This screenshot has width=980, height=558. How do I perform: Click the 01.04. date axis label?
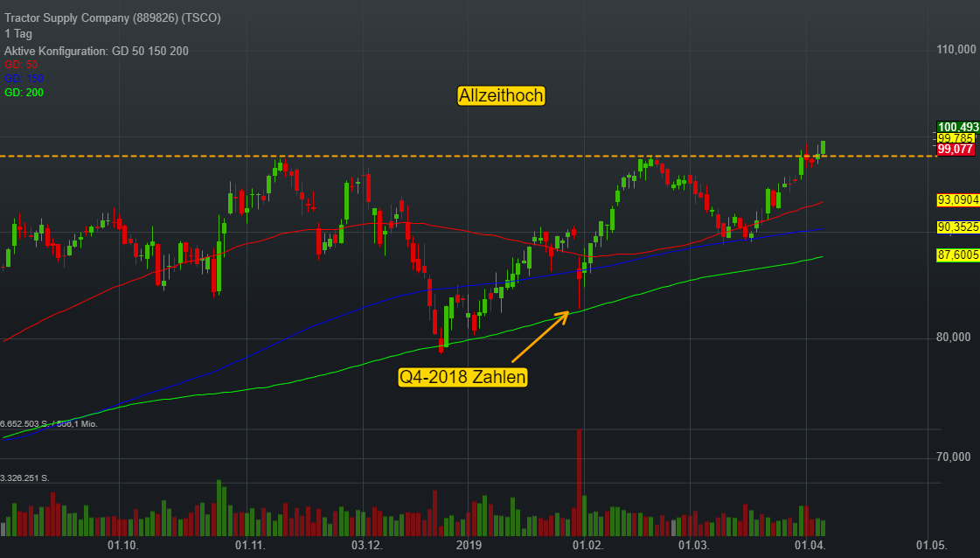pos(810,545)
